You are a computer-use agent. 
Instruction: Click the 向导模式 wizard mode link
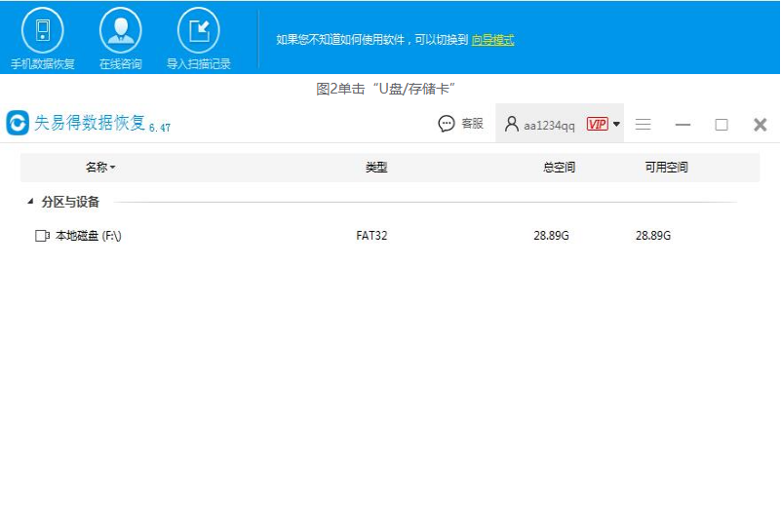pyautogui.click(x=492, y=40)
